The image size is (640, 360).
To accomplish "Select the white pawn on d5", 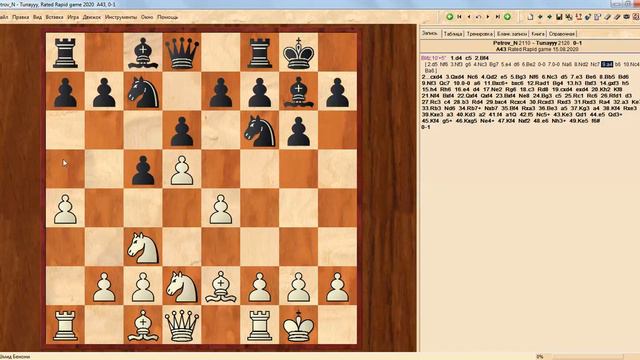I will tap(182, 169).
